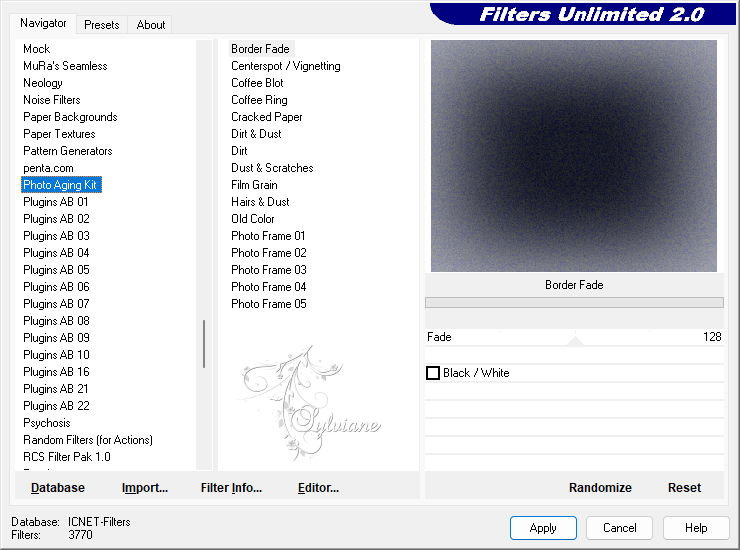Image resolution: width=740 pixels, height=550 pixels.
Task: Choose Dust & Scratches filter
Action: tap(272, 168)
